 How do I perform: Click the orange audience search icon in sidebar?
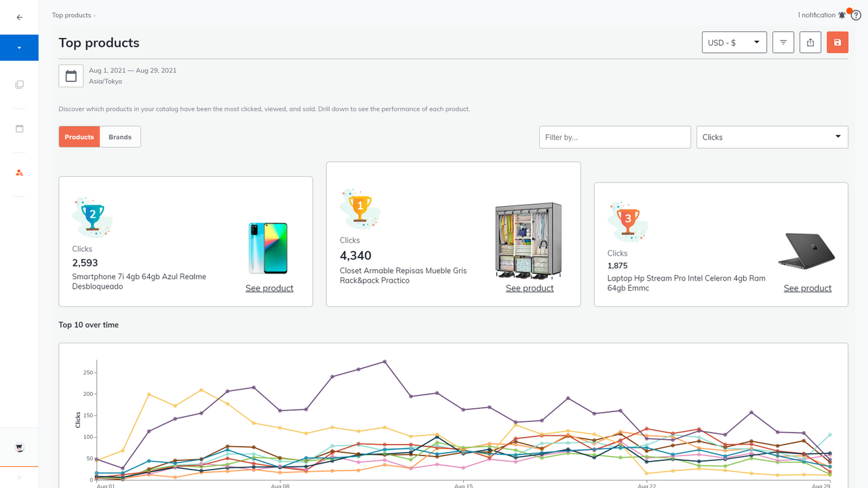coord(19,173)
